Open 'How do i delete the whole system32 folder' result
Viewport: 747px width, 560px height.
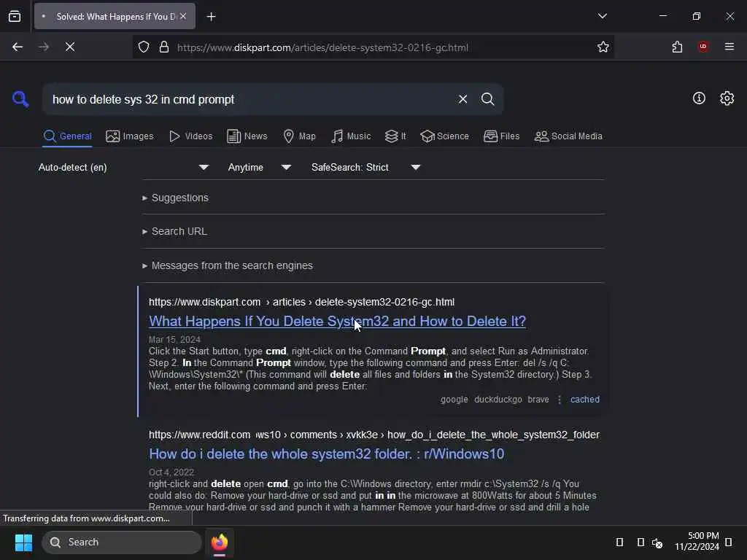click(326, 454)
